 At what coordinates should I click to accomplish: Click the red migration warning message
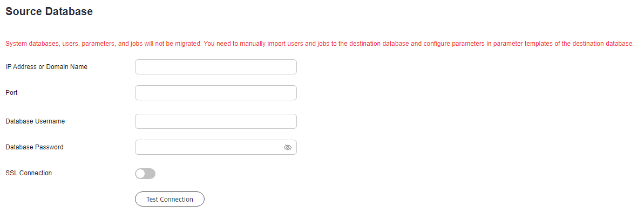coord(320,44)
